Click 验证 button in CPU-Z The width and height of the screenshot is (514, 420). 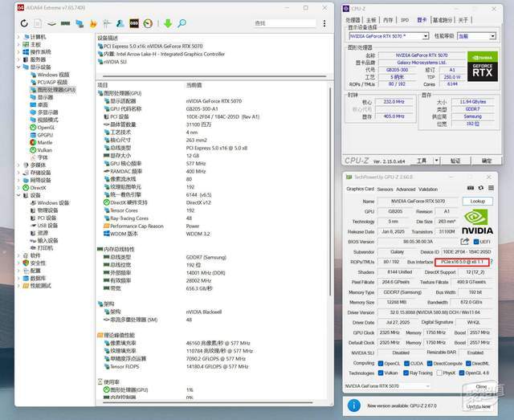[x=455, y=161]
